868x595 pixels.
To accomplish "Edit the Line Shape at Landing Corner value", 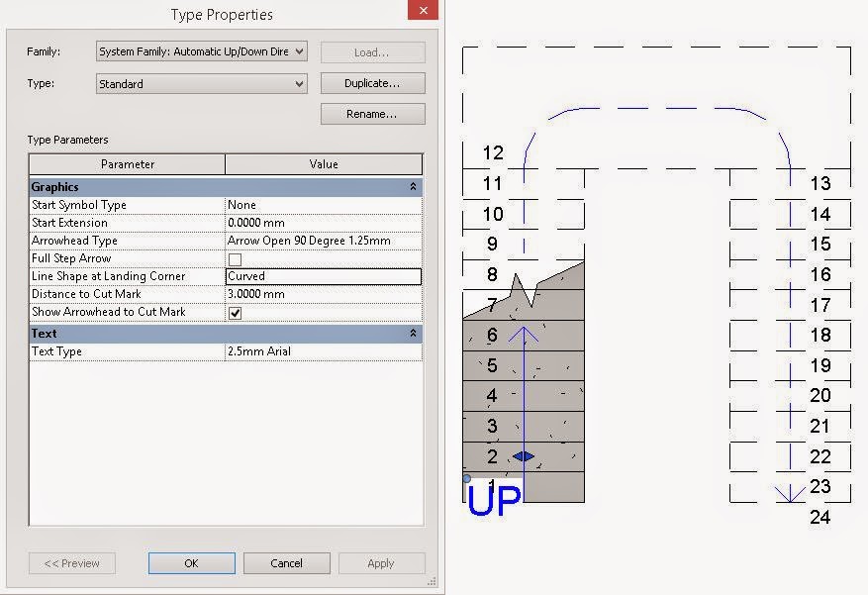I will 322,275.
